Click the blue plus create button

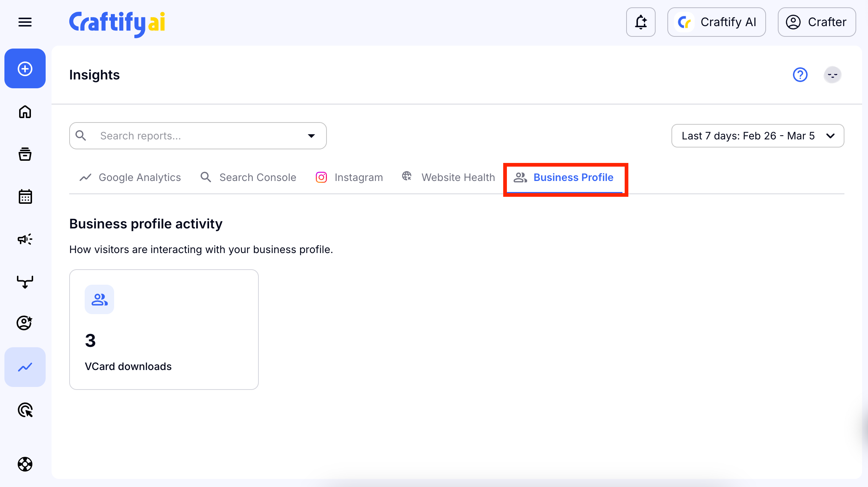[25, 69]
